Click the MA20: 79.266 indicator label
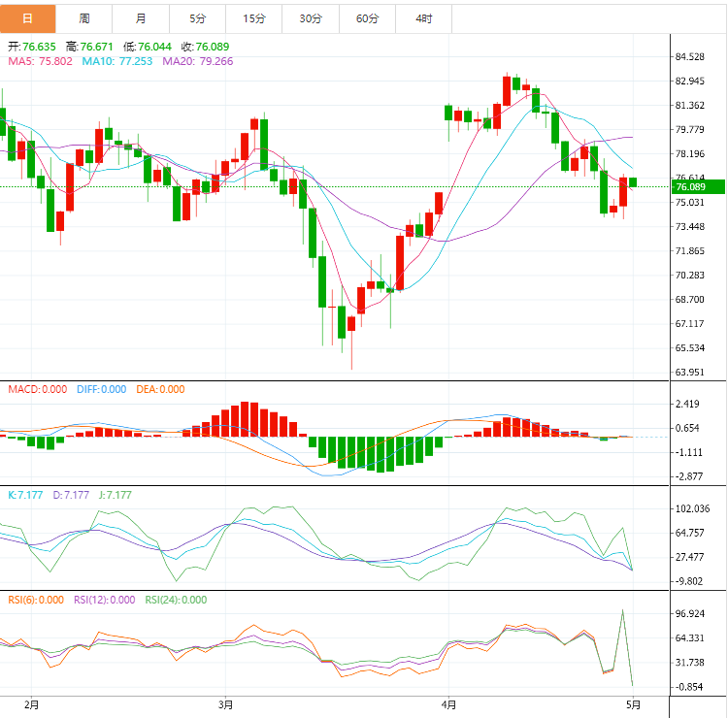Screen dimensions: 728x718 pos(198,61)
